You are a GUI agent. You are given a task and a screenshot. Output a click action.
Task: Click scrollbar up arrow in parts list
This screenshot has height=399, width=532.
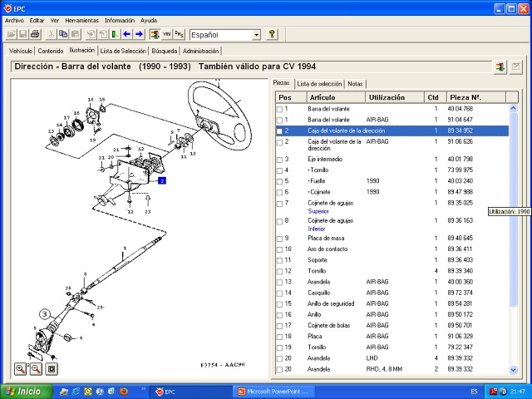pos(513,108)
